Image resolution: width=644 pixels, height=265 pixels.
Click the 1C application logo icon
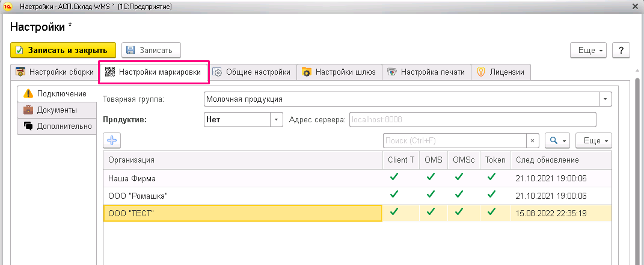(x=7, y=7)
